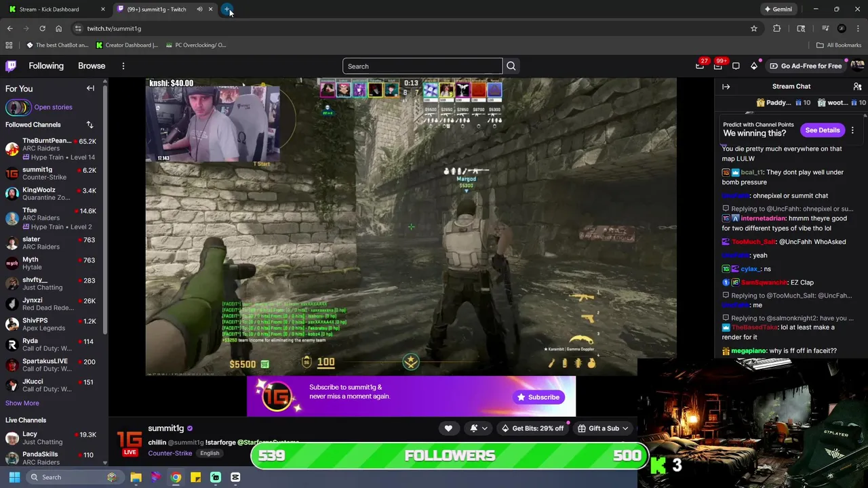
Task: Bookmark this page with the star icon
Action: [x=753, y=28]
